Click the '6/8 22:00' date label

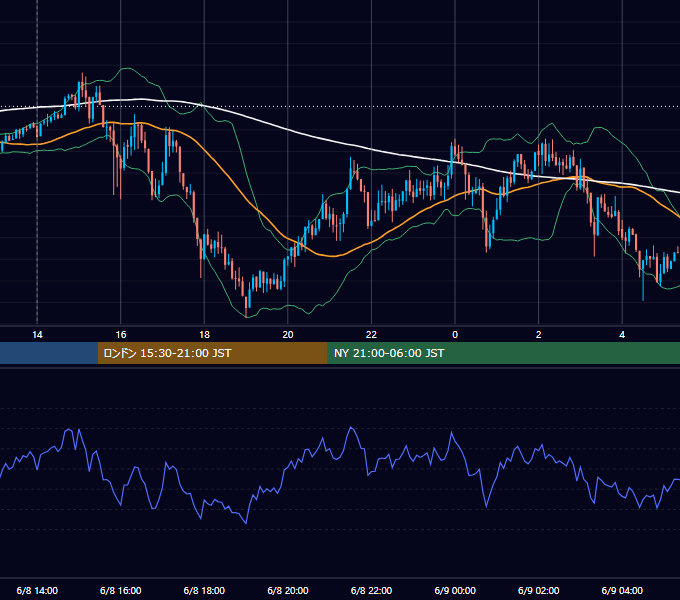coord(372,590)
